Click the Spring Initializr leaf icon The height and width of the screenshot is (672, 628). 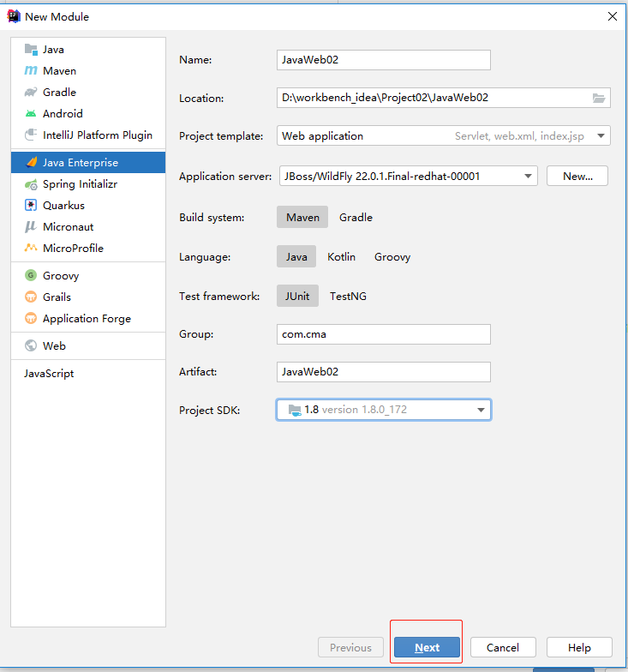pyautogui.click(x=31, y=184)
